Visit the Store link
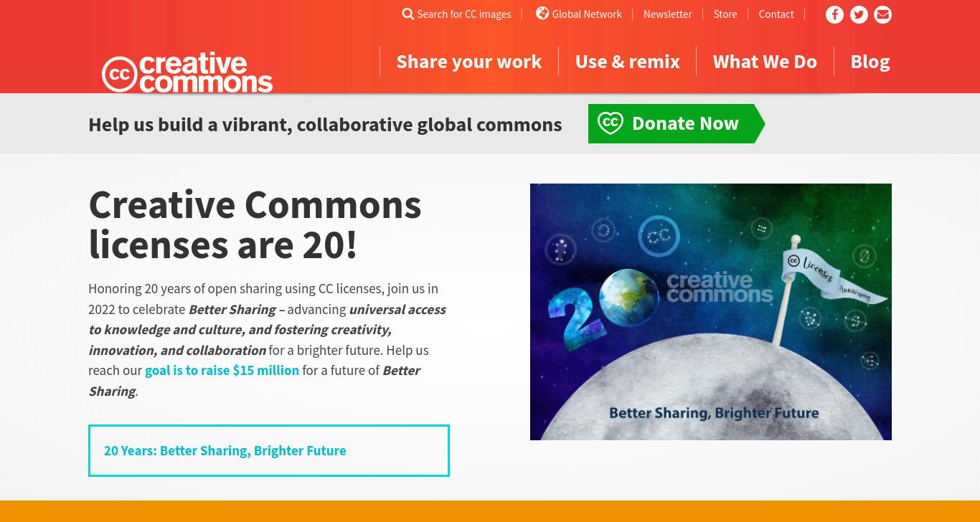The height and width of the screenshot is (522, 980). [x=725, y=14]
